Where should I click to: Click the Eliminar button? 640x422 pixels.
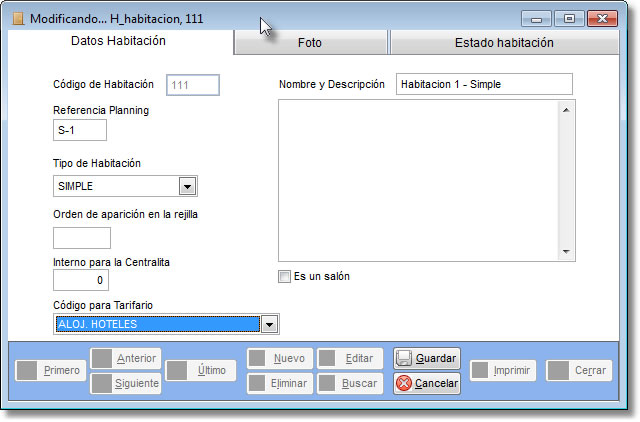[x=279, y=383]
